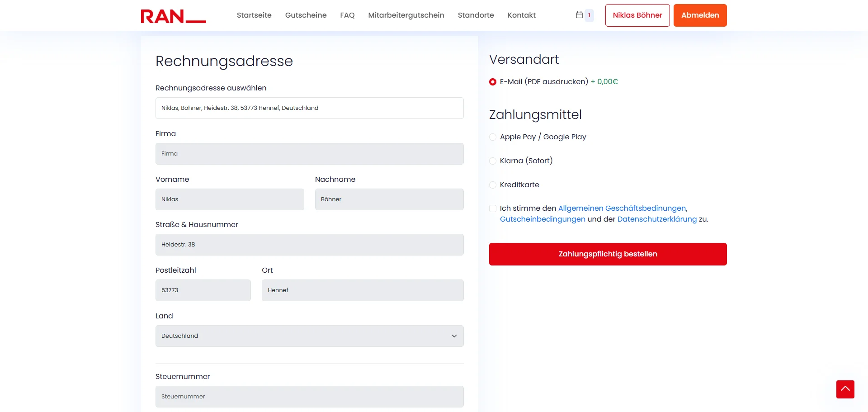Open the Rechnungsadresse auswählen selector
This screenshot has width=868, height=412.
click(309, 108)
